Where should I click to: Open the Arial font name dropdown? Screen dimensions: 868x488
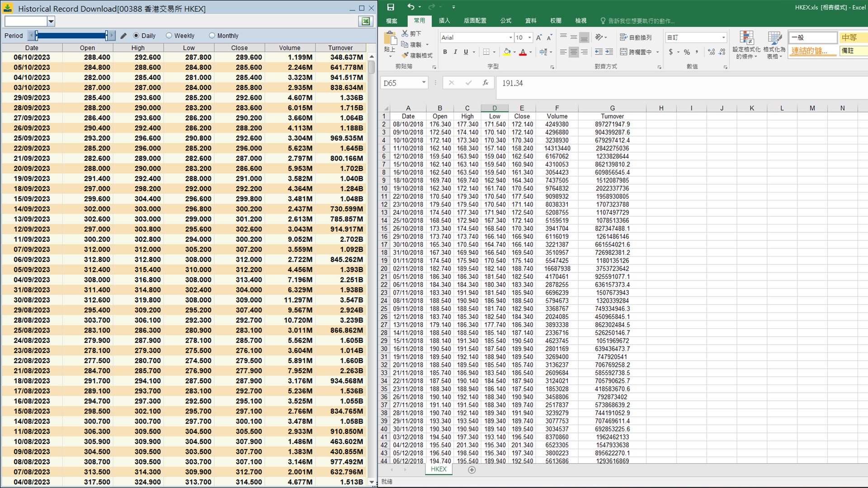(511, 38)
